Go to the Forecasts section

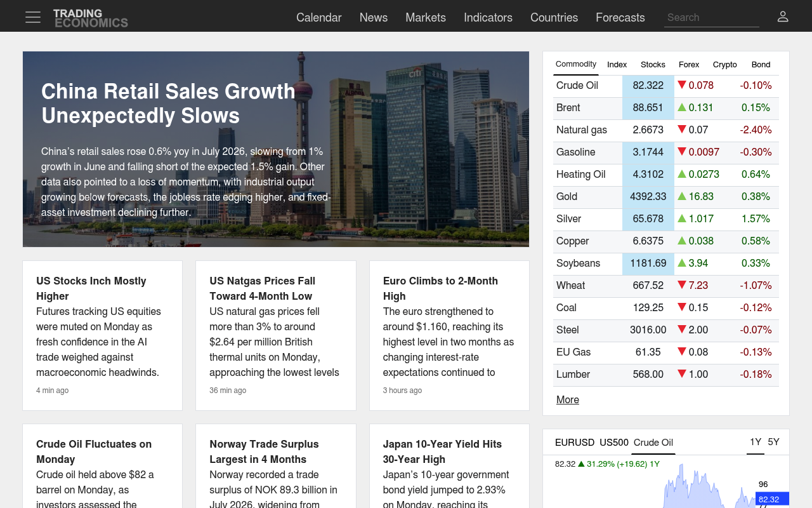coord(620,18)
